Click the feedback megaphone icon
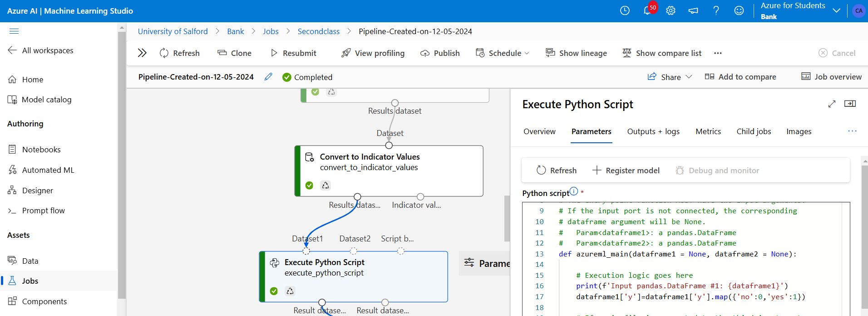 693,10
